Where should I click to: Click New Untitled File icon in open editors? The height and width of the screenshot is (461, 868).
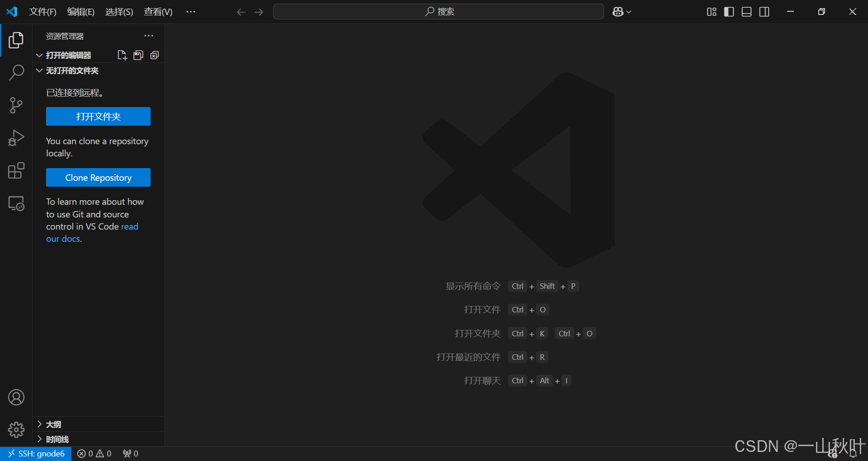(122, 55)
